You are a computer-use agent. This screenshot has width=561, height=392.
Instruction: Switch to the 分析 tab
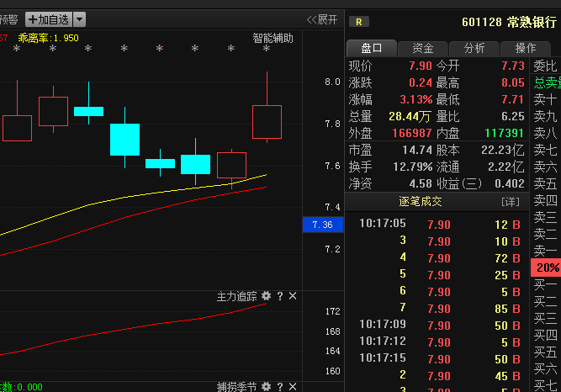[x=474, y=48]
